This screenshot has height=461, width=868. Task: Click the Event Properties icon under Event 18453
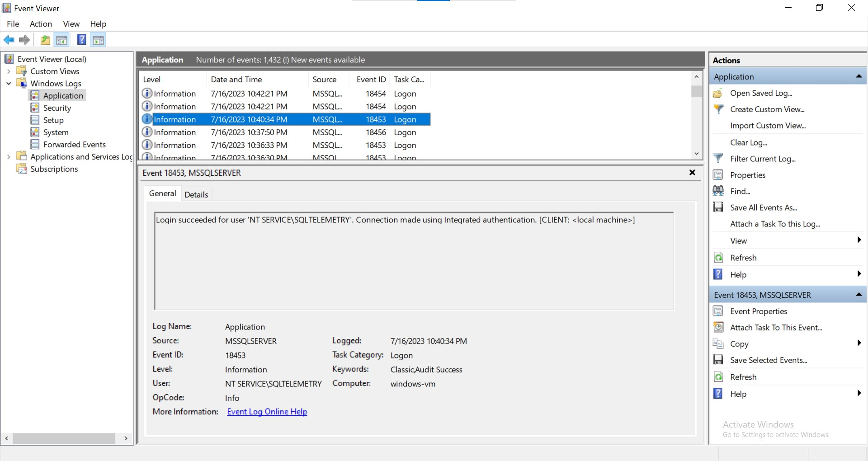click(719, 311)
